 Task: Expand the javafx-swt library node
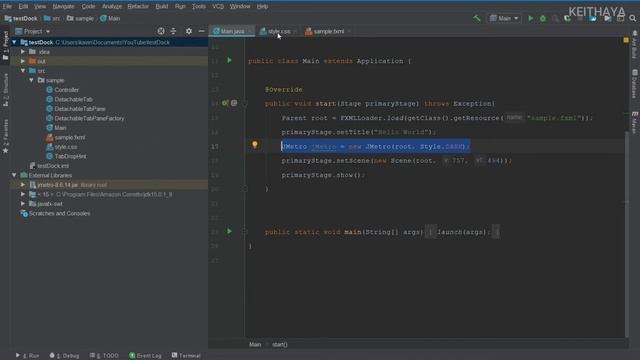tap(23, 204)
